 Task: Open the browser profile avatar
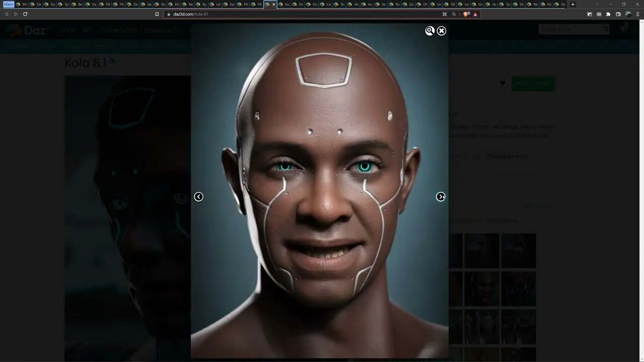click(x=628, y=14)
